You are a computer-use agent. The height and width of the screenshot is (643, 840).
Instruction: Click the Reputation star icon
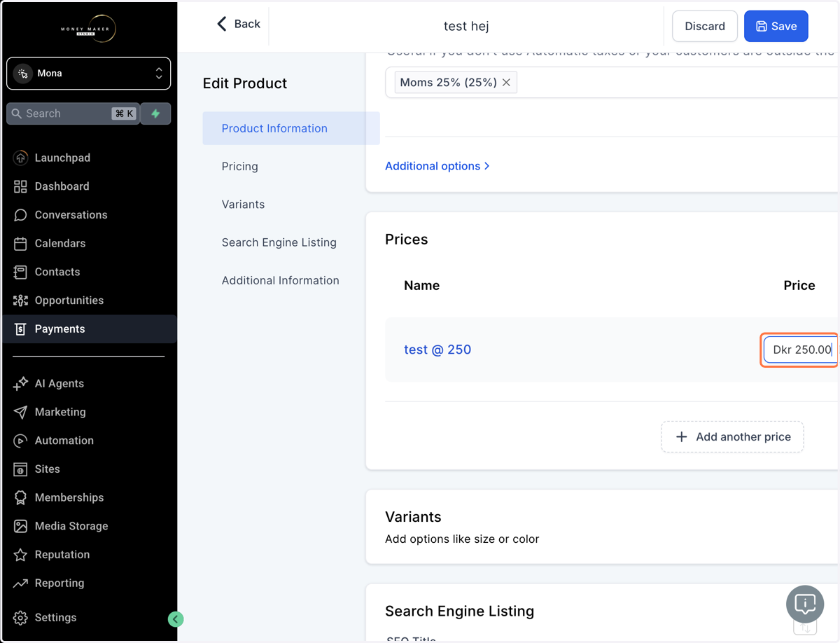click(x=20, y=555)
